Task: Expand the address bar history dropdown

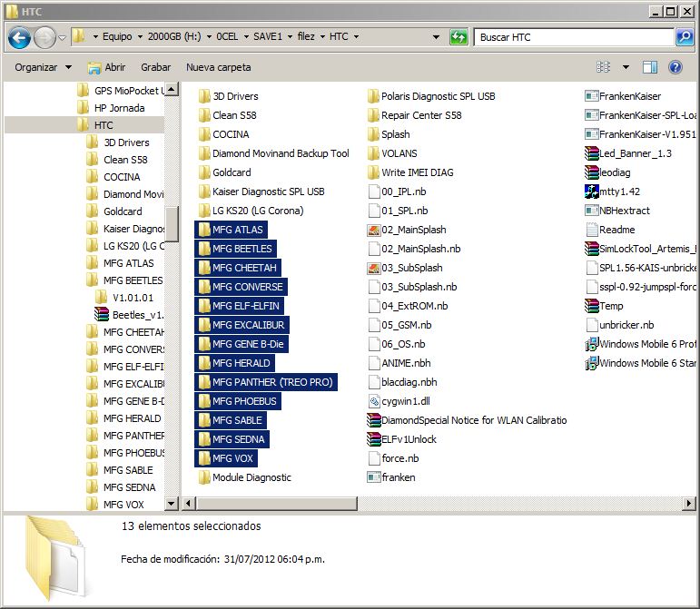Action: 436,37
